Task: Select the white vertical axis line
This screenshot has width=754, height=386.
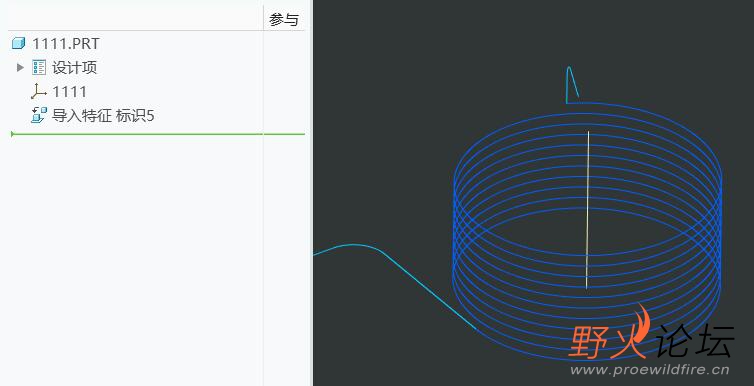Action: coord(588,210)
